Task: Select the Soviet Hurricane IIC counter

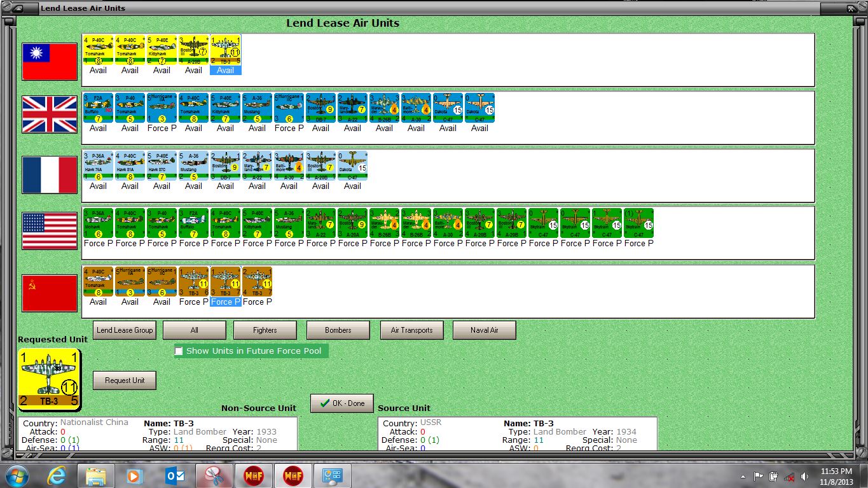Action: coord(162,282)
